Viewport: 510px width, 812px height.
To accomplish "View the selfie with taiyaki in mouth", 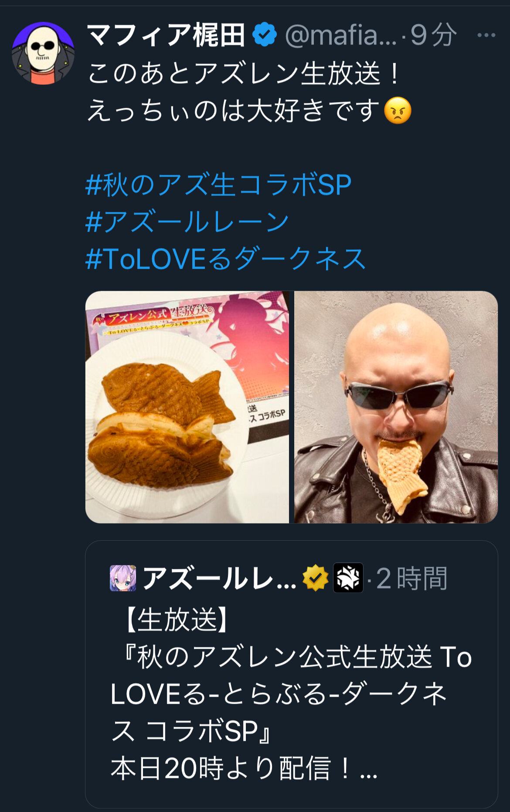I will pyautogui.click(x=396, y=407).
